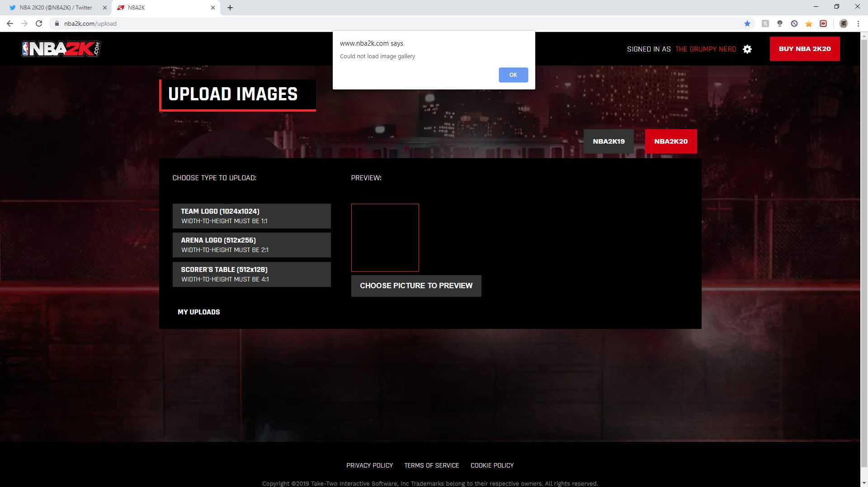868x487 pixels.
Task: Restore down the browser window
Action: point(837,7)
